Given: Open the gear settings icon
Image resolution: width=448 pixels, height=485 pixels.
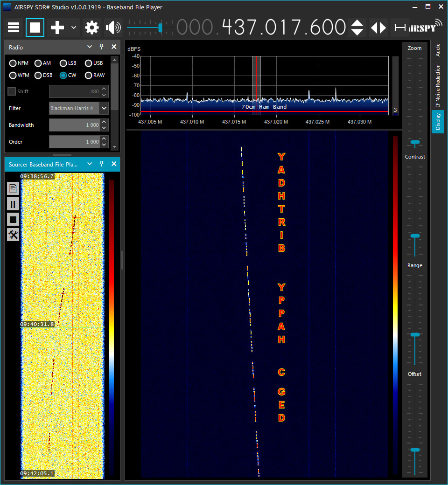Looking at the screenshot, I should tap(92, 28).
